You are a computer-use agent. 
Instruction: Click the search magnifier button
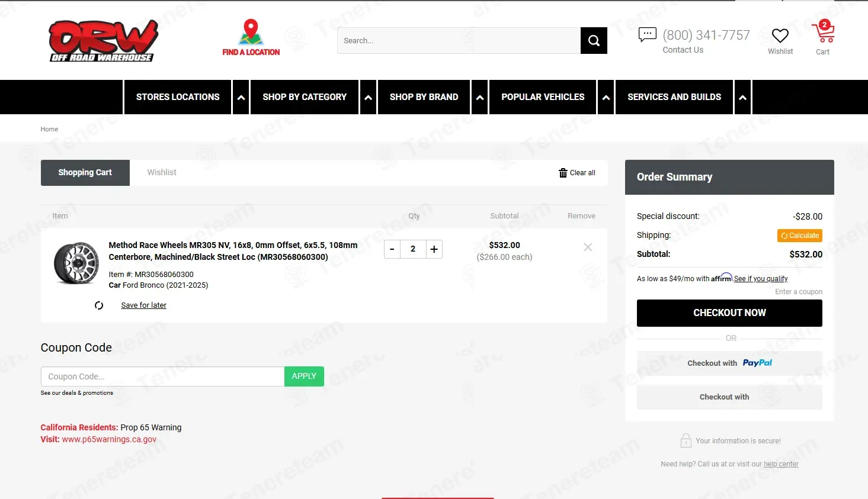pos(594,41)
